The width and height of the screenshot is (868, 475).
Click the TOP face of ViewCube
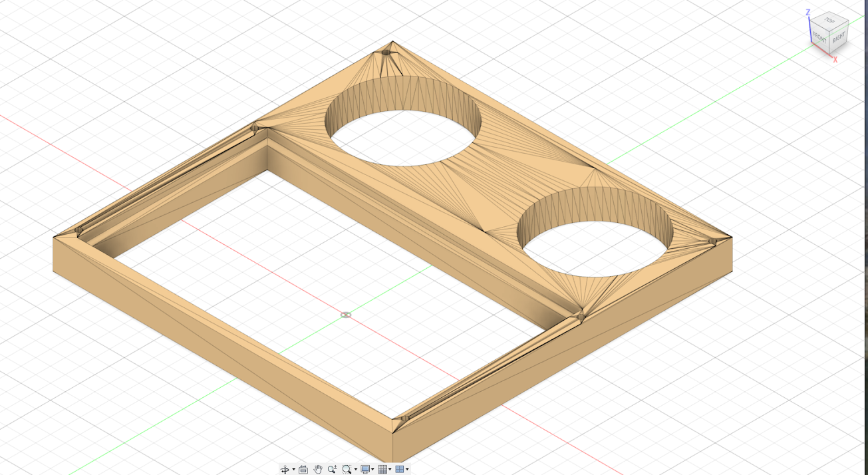(830, 21)
